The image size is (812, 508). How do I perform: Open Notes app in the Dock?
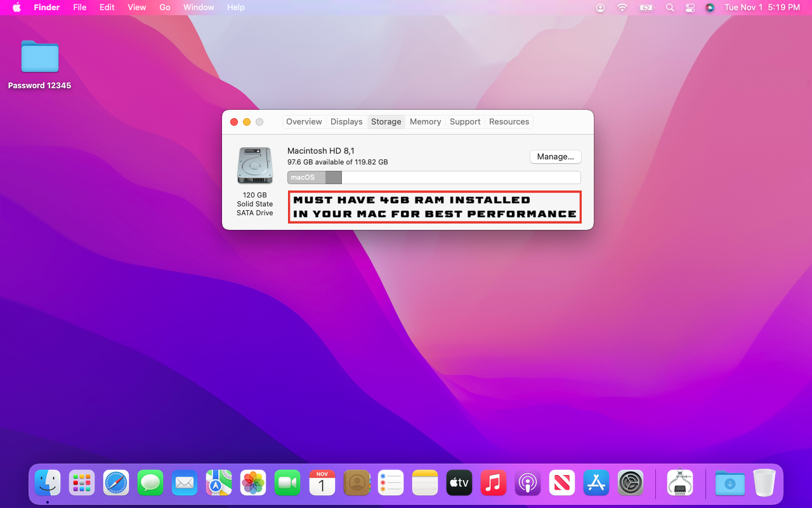tap(424, 483)
